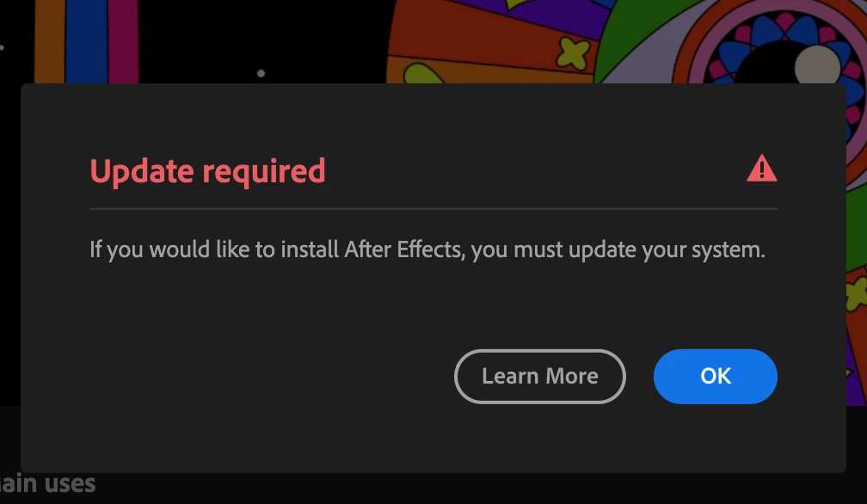This screenshot has width=867, height=504.
Task: Click the magenta vertical stripe at top left
Action: [x=123, y=41]
